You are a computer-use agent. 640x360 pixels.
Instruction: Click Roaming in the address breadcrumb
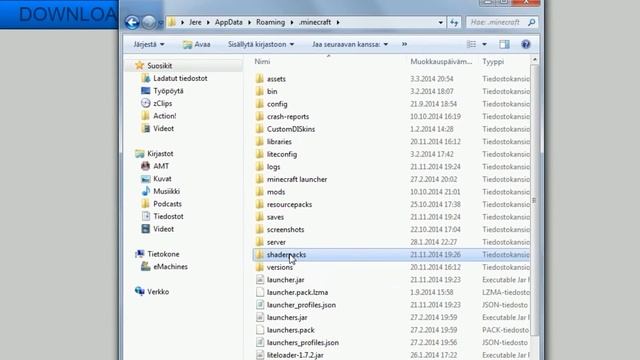click(x=270, y=22)
